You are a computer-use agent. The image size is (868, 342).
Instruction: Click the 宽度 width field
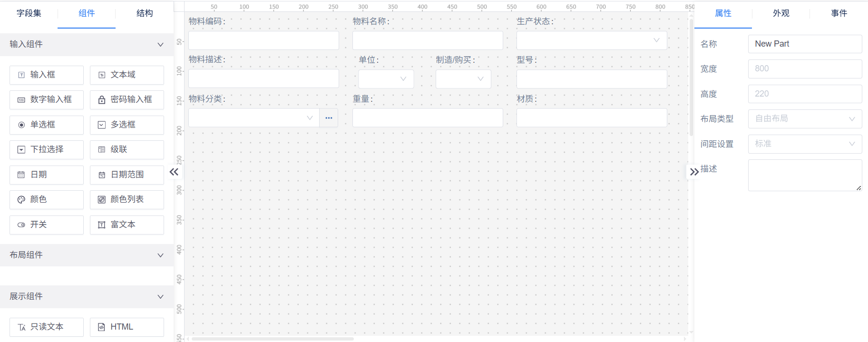pyautogui.click(x=805, y=69)
